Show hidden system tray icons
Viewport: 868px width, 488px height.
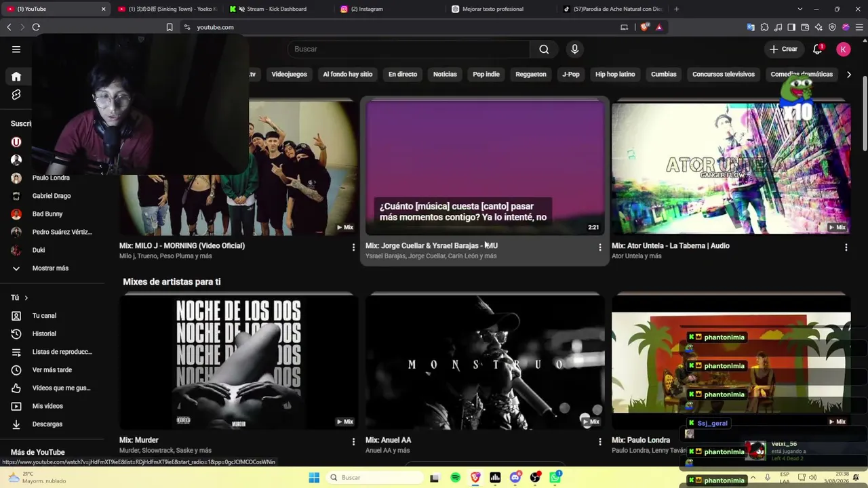[x=753, y=477]
